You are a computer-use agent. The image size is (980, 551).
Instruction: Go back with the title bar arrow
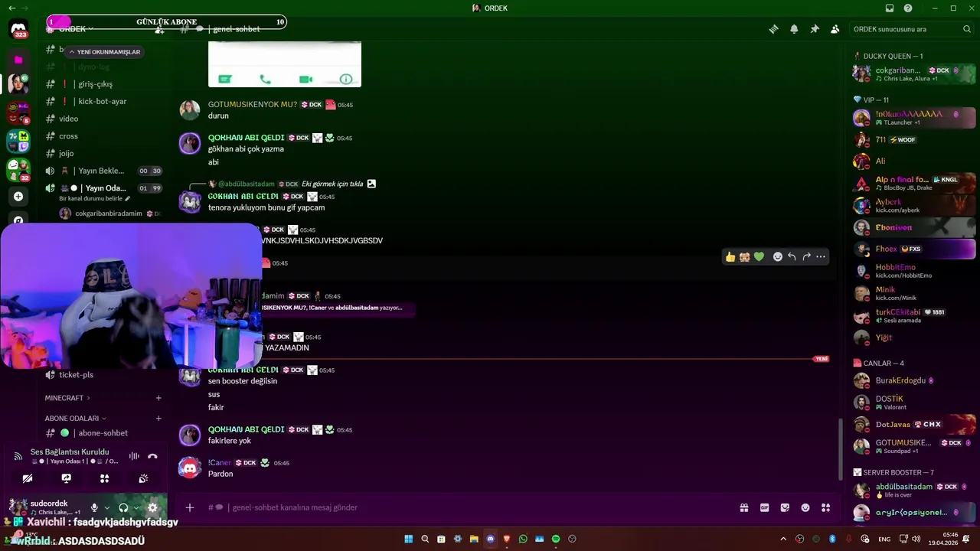coord(11,8)
